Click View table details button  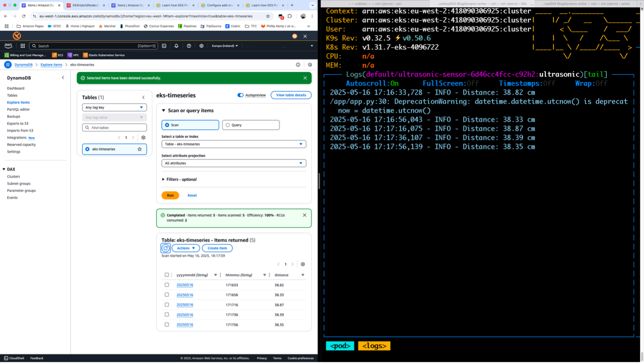[x=291, y=95]
